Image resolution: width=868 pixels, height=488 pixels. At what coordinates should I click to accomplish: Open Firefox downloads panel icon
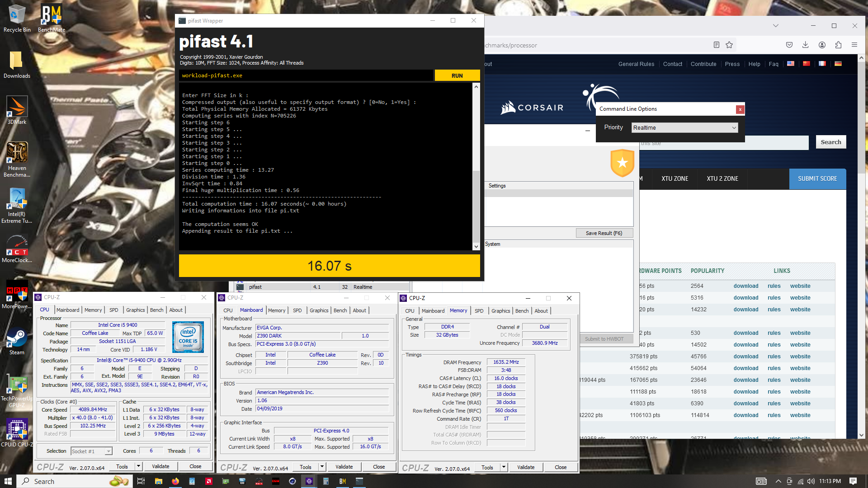coord(806,45)
